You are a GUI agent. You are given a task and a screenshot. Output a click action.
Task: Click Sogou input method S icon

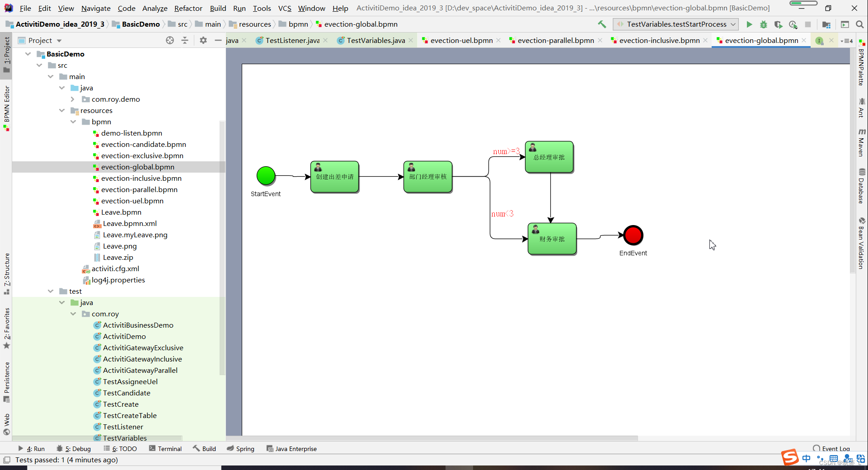[x=790, y=457]
